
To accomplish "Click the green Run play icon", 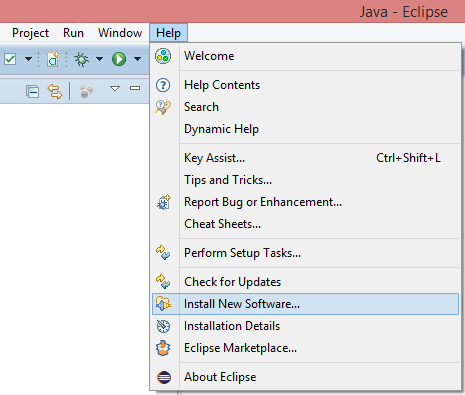I will pyautogui.click(x=119, y=59).
